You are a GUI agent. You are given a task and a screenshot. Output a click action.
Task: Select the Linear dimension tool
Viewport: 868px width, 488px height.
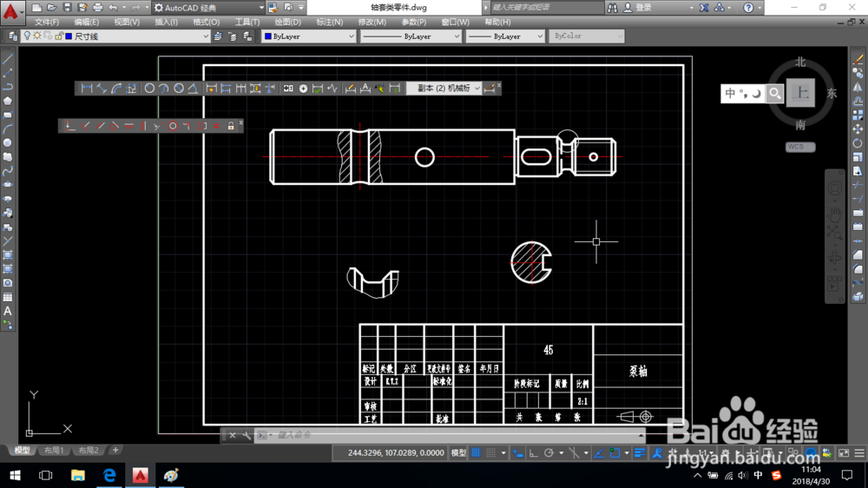86,88
